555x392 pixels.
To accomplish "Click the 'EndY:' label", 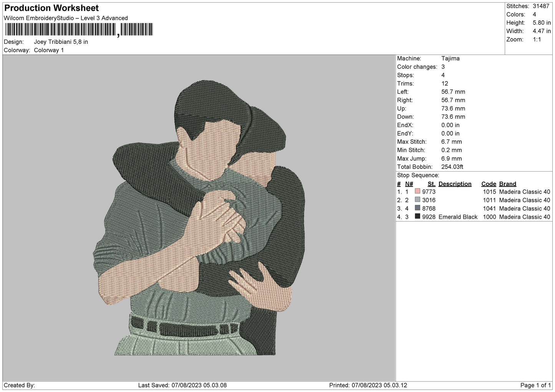I will [x=405, y=134].
